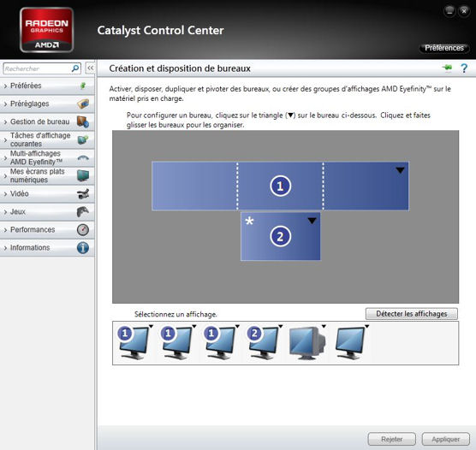The width and height of the screenshot is (476, 450).
Task: Open help with the question mark icon
Action: [464, 68]
